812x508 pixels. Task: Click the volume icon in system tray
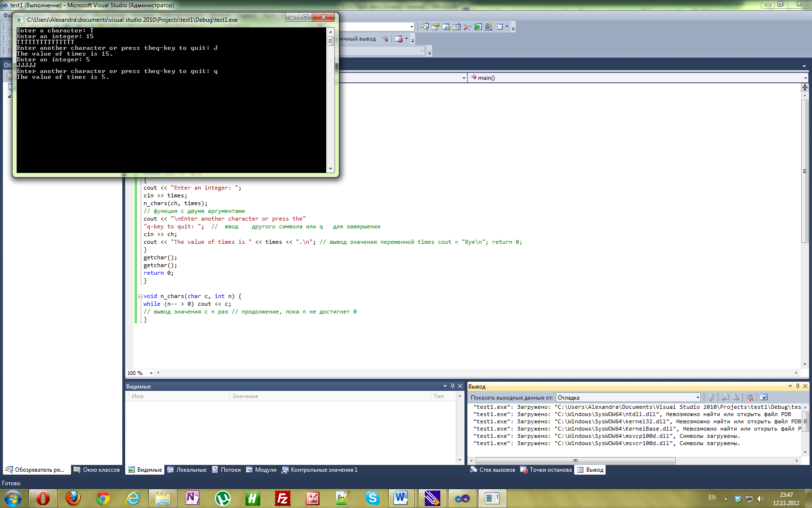[760, 498]
